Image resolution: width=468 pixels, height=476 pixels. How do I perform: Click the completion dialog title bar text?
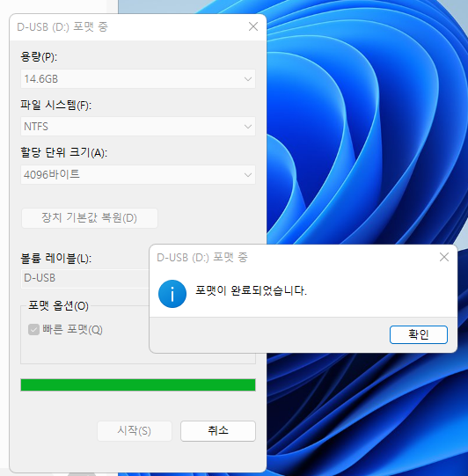pyautogui.click(x=202, y=258)
